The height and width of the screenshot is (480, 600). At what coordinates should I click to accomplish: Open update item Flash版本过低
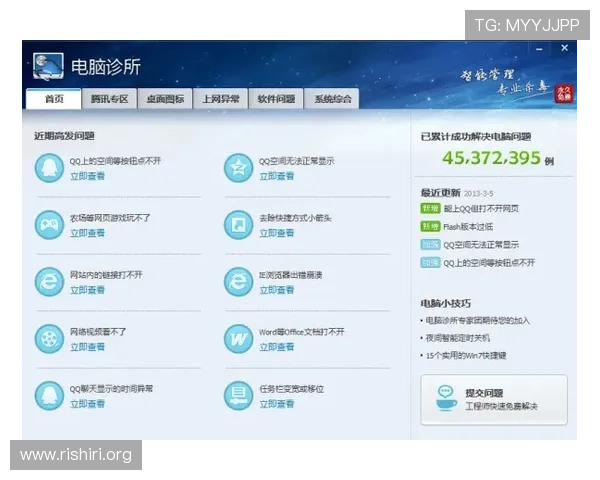coord(468,227)
